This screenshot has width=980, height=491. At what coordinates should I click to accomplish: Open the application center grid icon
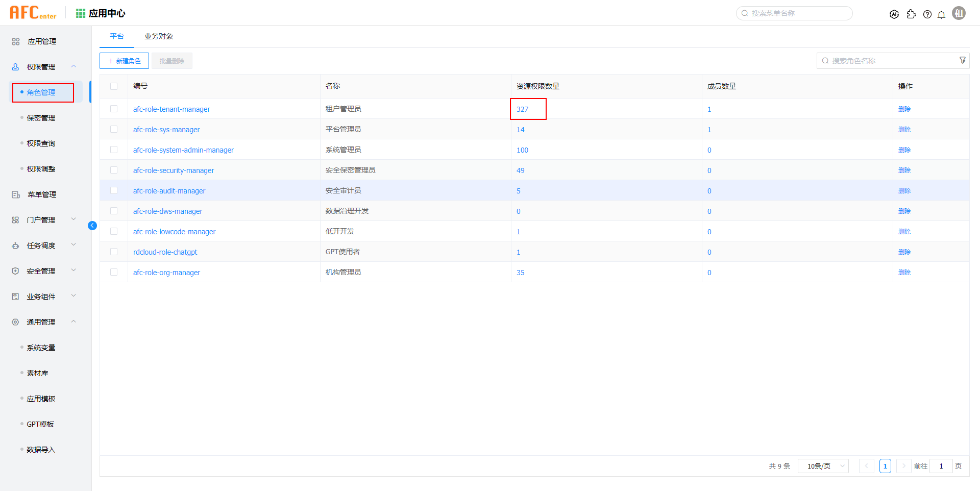[x=80, y=13]
